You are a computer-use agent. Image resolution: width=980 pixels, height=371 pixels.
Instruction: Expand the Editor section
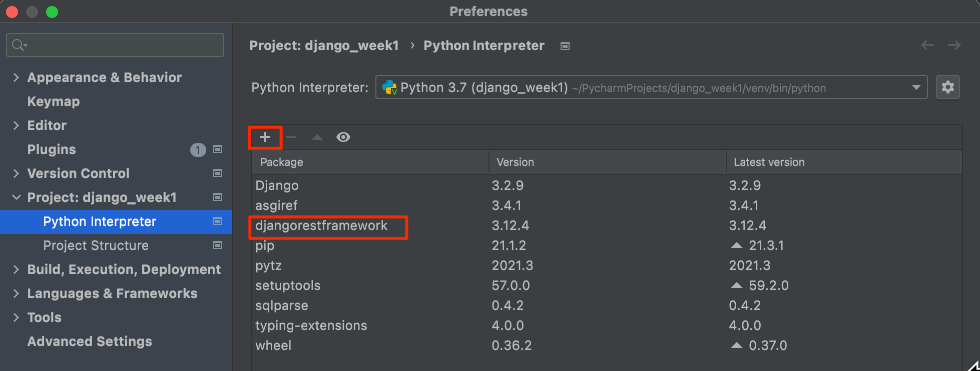point(16,125)
